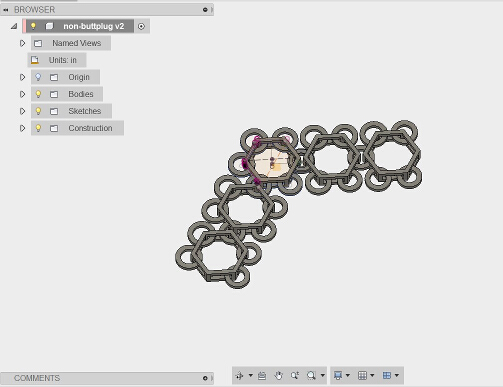The height and width of the screenshot is (387, 503).
Task: Select the Sketches label
Action: click(85, 111)
